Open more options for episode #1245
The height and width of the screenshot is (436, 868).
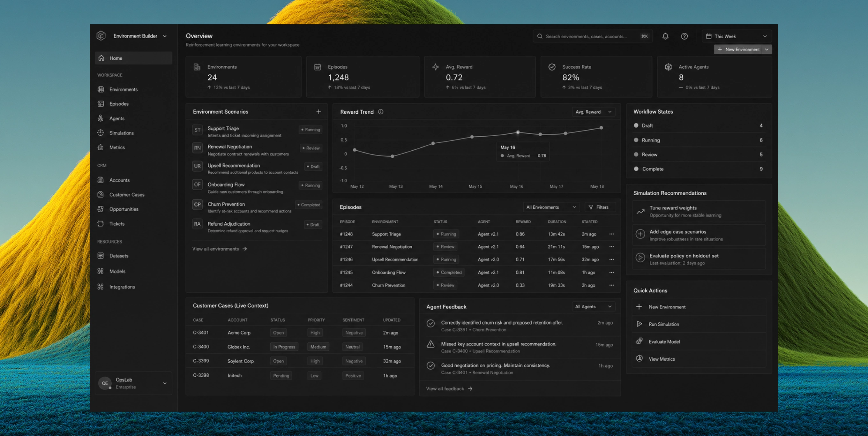pos(611,272)
